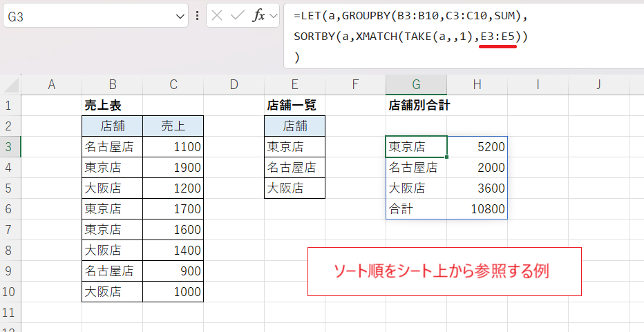Click the fill handle of cell G3
Viewport: 644px width, 332px height.
click(446, 157)
